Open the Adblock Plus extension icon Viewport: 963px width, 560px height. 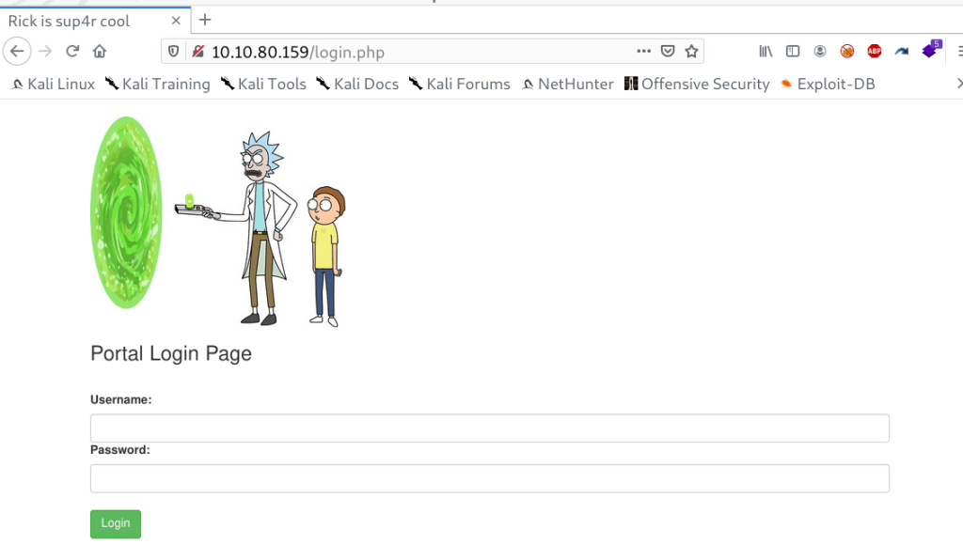tap(874, 52)
